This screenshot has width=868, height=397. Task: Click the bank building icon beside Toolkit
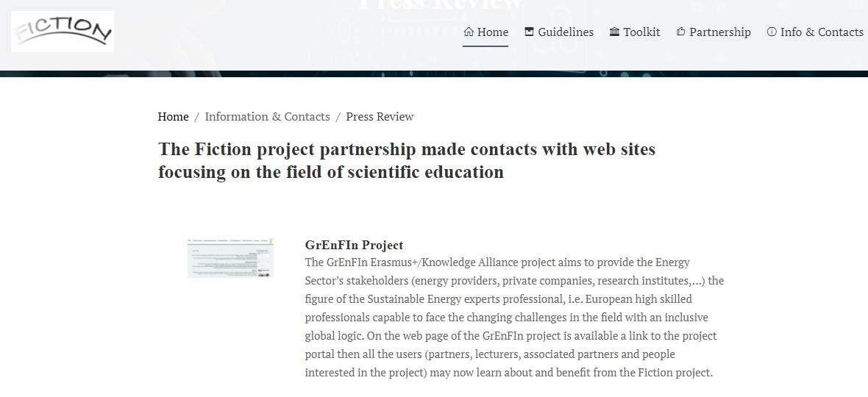point(614,32)
